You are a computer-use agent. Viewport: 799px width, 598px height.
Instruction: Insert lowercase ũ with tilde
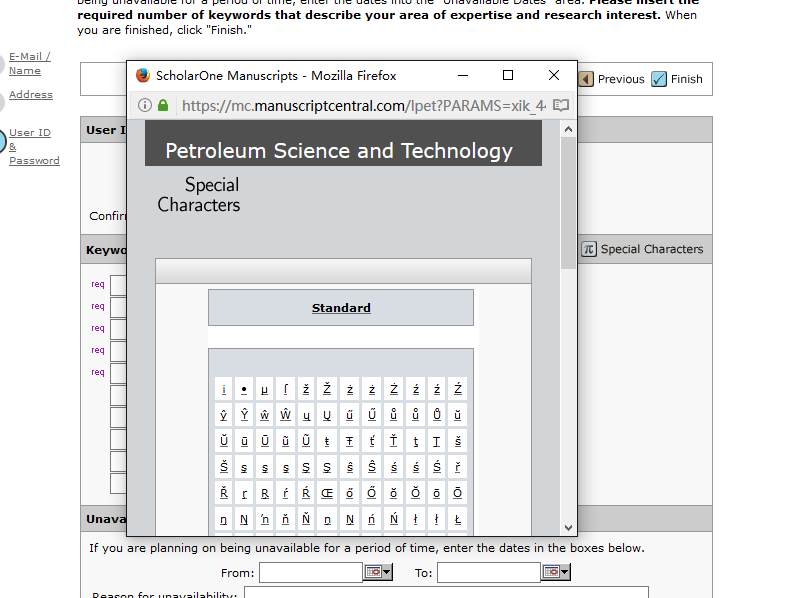click(285, 441)
